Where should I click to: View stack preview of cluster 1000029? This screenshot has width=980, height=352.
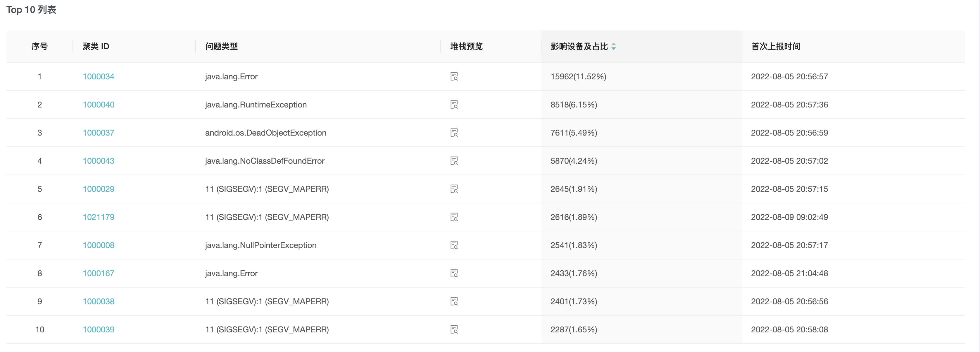(454, 189)
